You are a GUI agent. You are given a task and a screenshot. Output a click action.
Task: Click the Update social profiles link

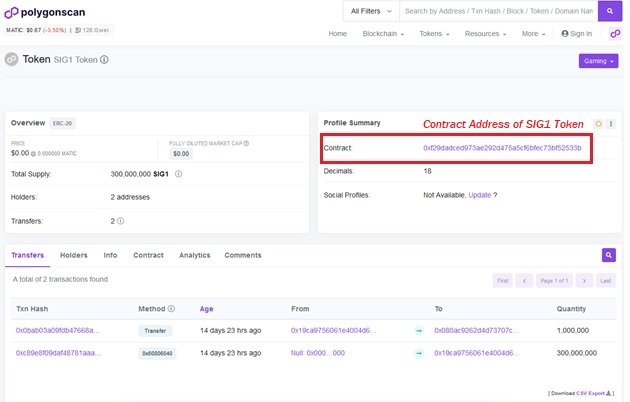[x=479, y=195]
